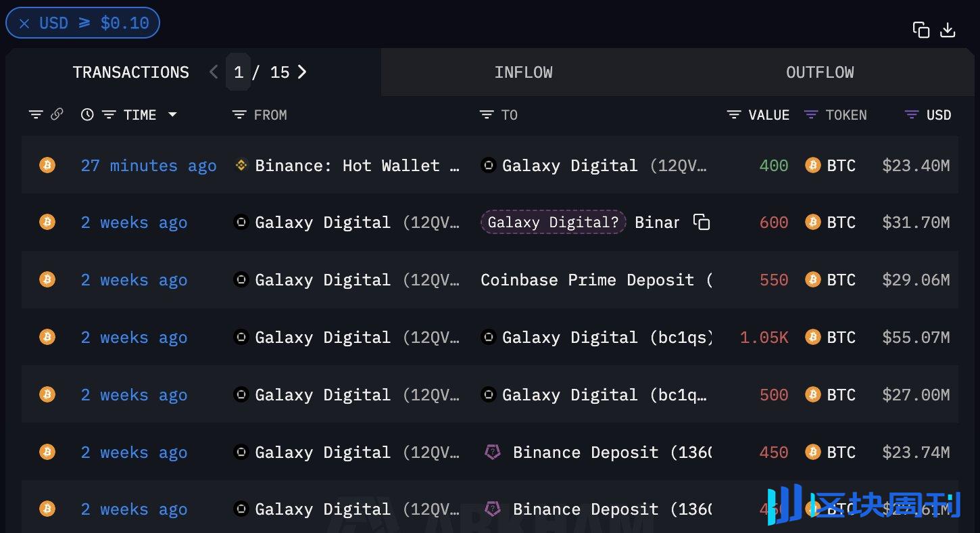This screenshot has width=980, height=533.
Task: Remove the USD $0.10 filter
Action: coord(24,22)
